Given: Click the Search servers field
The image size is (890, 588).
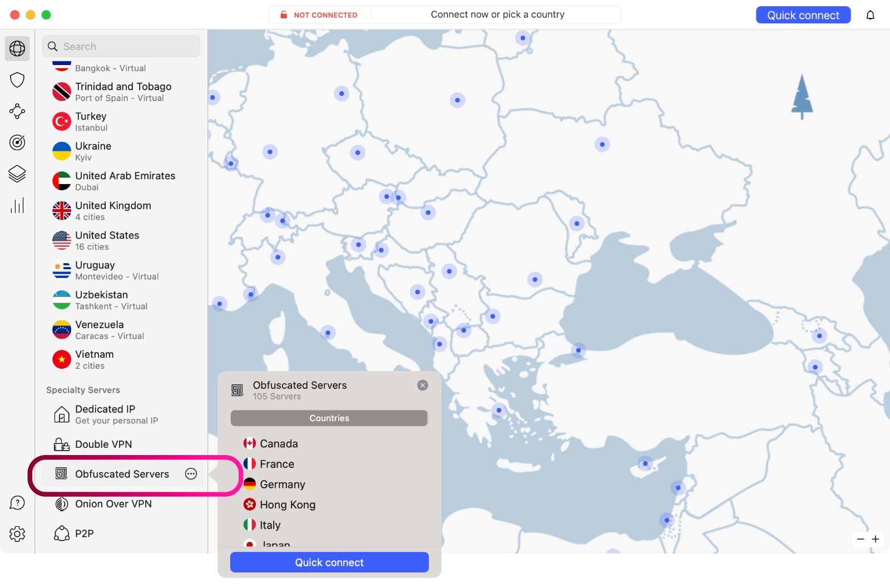Looking at the screenshot, I should tap(121, 46).
